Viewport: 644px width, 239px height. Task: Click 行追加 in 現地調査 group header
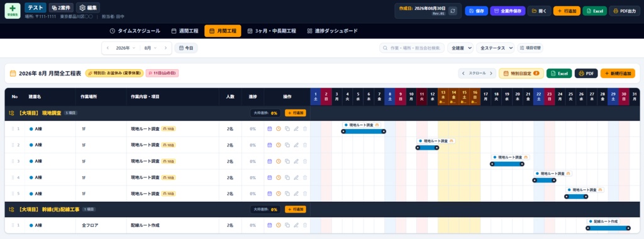pos(296,113)
